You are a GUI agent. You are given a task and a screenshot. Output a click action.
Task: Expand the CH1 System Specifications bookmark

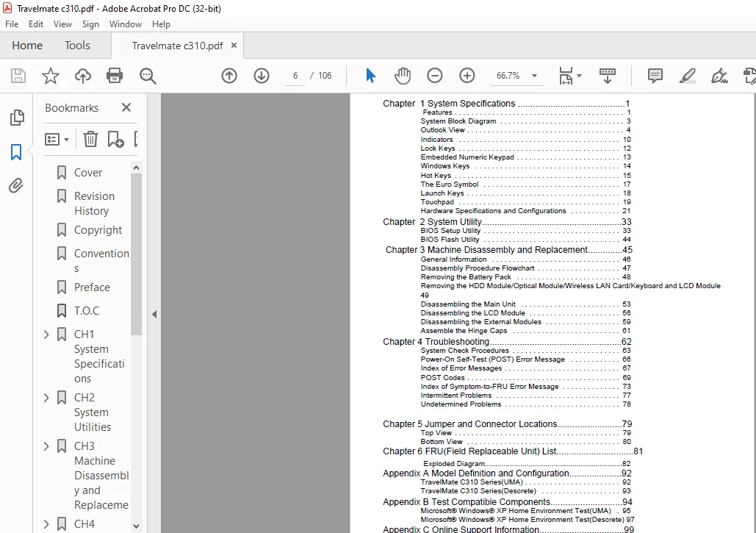pyautogui.click(x=46, y=335)
